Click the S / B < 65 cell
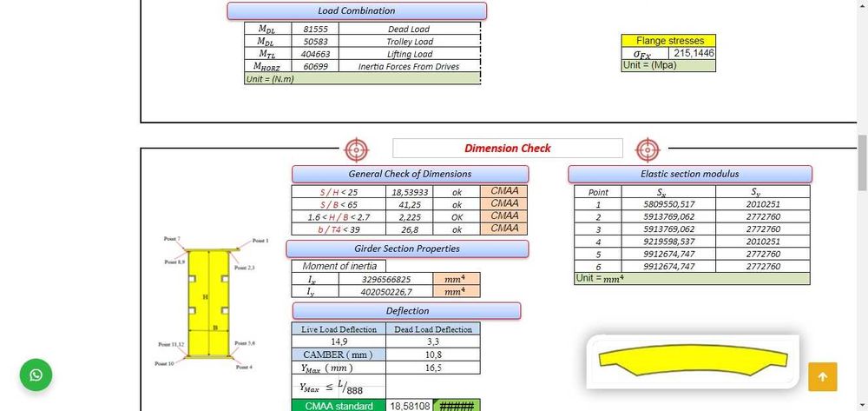 pos(339,205)
